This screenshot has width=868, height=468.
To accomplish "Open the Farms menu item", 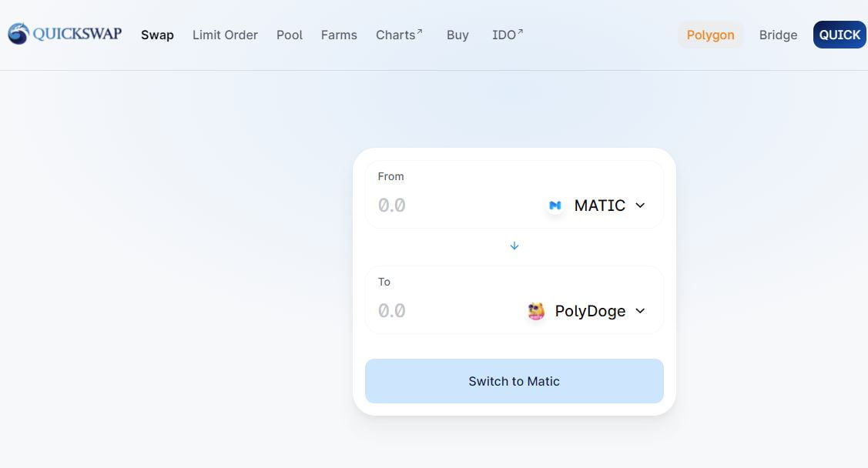I will point(339,35).
